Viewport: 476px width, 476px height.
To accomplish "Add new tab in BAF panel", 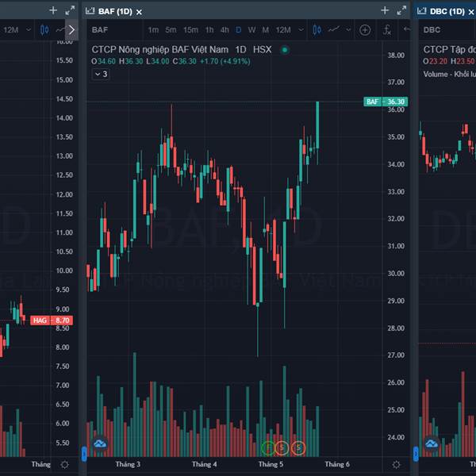I will (385, 11).
